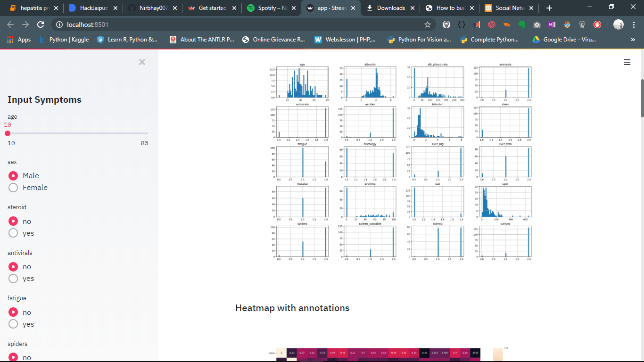Open Complete Python bookmark
644x362 pixels.
(489, 40)
